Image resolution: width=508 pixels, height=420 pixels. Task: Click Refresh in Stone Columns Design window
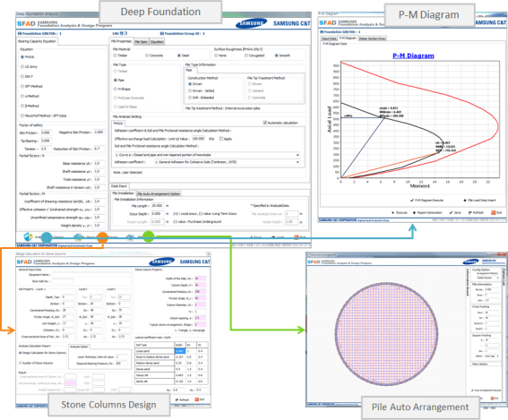tap(182, 399)
